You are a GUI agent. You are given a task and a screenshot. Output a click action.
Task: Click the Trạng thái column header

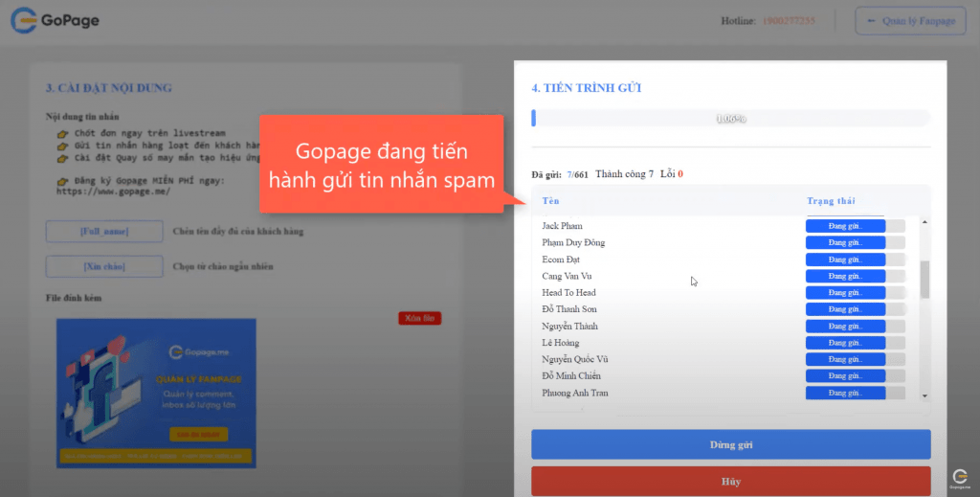tap(831, 201)
